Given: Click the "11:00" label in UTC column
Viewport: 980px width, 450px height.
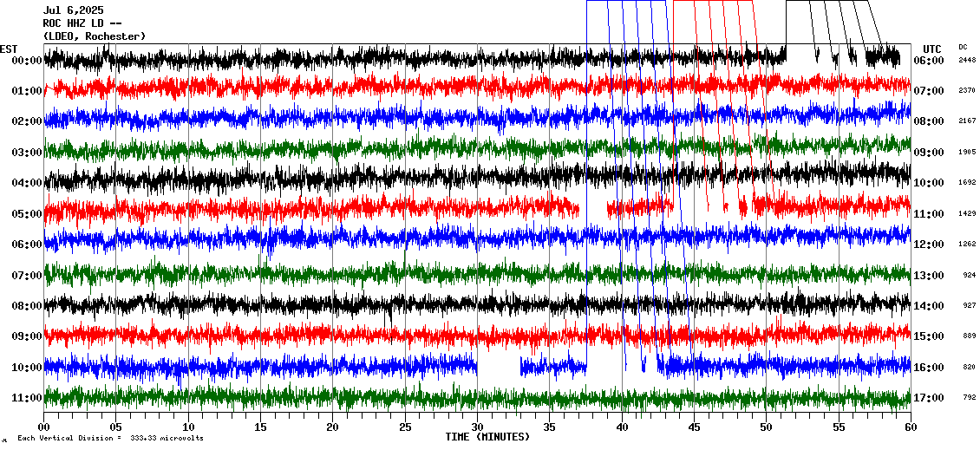Looking at the screenshot, I should [929, 214].
